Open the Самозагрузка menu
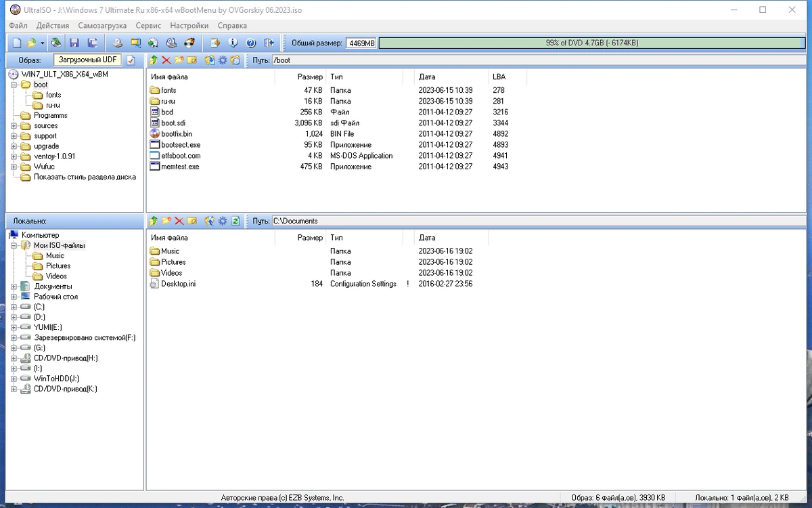 (102, 25)
